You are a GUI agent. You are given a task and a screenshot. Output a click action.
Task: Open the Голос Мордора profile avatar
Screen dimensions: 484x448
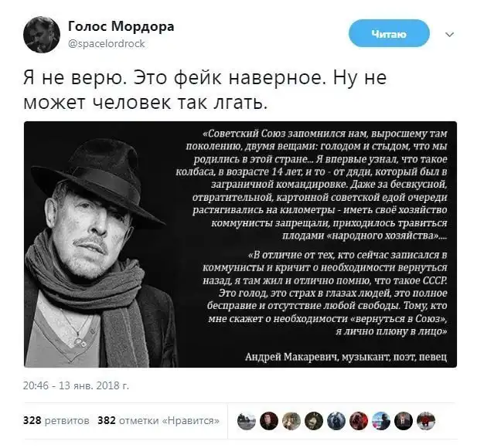pos(41,35)
